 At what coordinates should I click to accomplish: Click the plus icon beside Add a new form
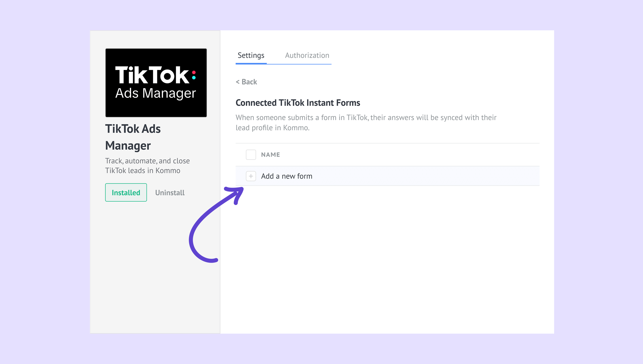pyautogui.click(x=251, y=176)
